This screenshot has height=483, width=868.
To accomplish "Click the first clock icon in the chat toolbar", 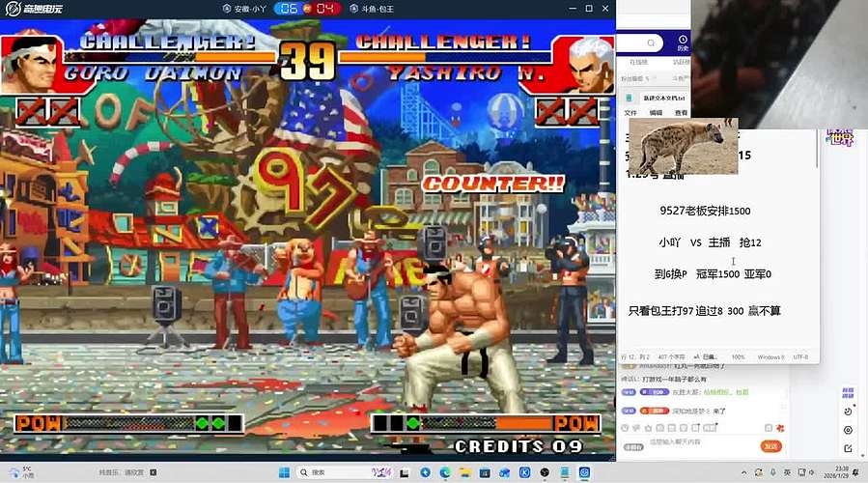I will pos(625,428).
